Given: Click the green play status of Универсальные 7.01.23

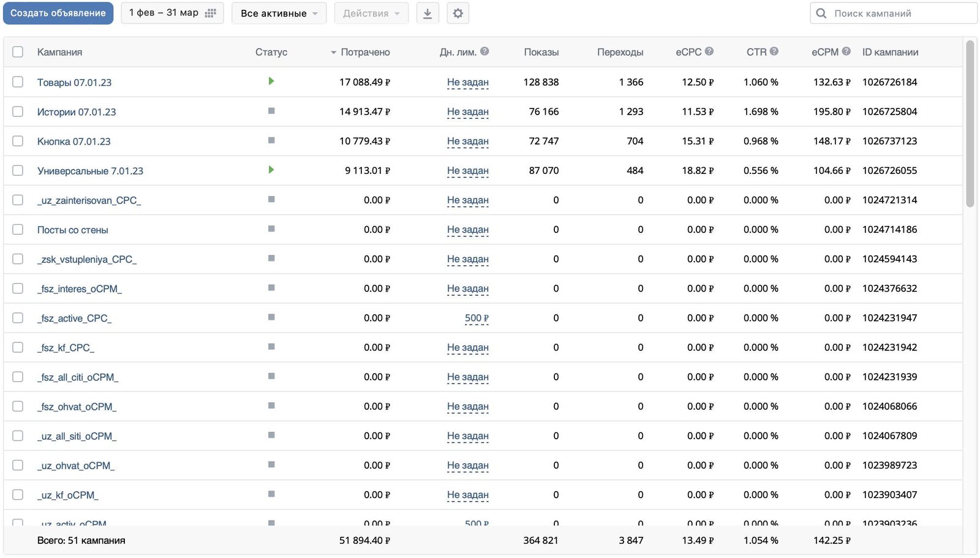Looking at the screenshot, I should (271, 170).
